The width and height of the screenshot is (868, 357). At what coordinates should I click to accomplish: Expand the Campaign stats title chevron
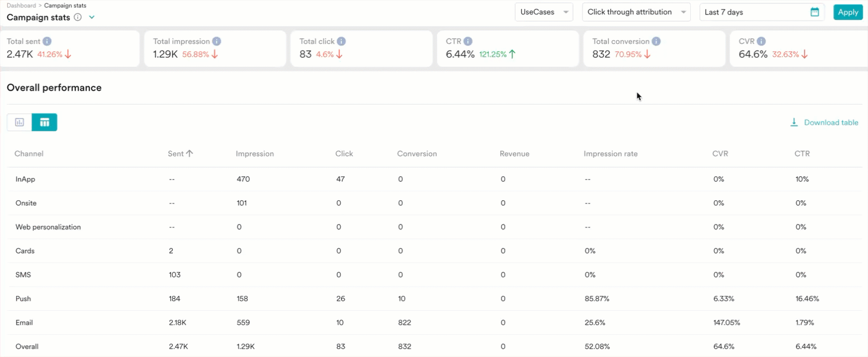pyautogui.click(x=92, y=17)
